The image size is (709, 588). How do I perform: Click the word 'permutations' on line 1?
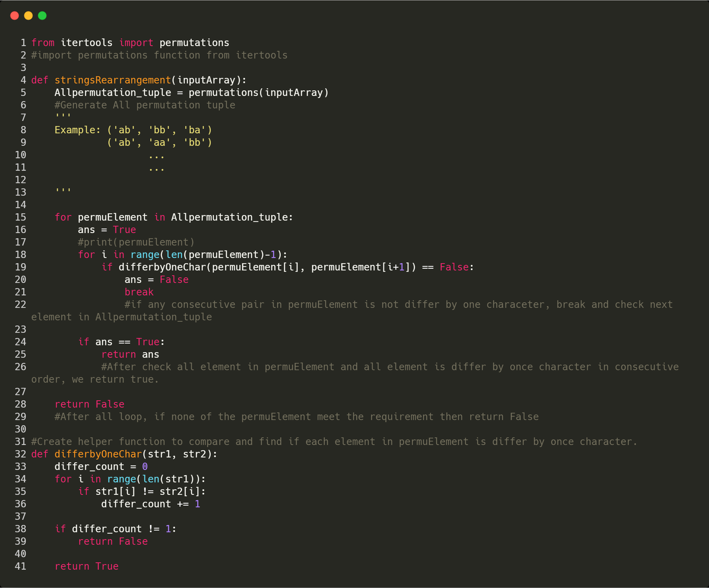click(194, 43)
